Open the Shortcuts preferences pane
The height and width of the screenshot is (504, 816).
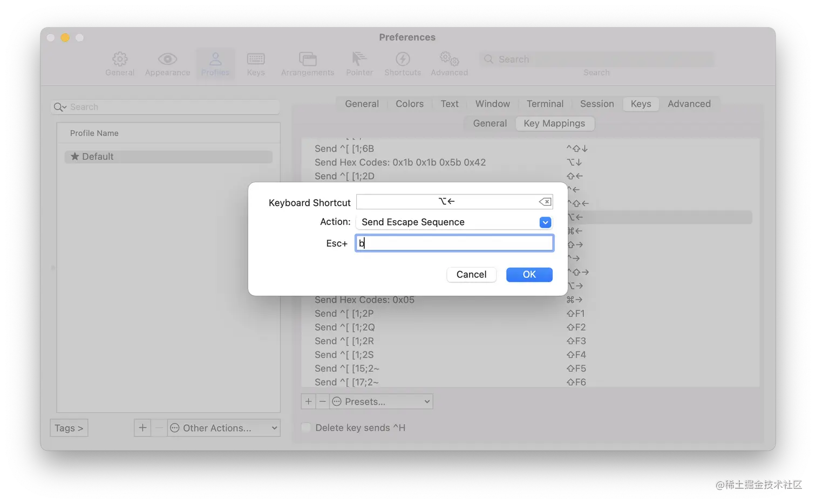(403, 64)
